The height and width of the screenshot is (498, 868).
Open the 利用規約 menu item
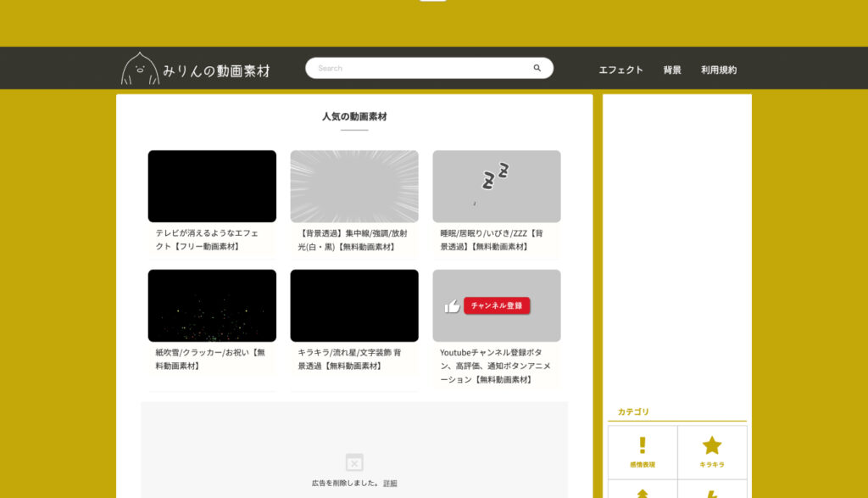(x=719, y=70)
